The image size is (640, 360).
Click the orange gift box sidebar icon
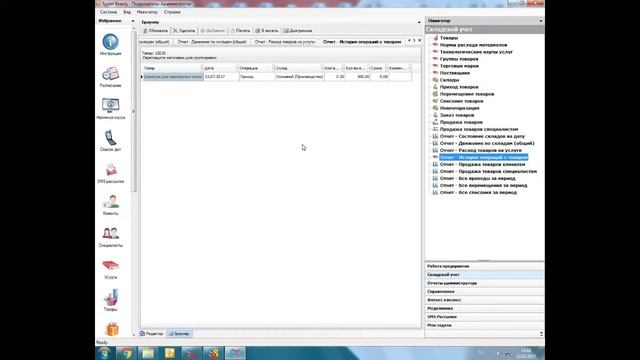point(111,329)
